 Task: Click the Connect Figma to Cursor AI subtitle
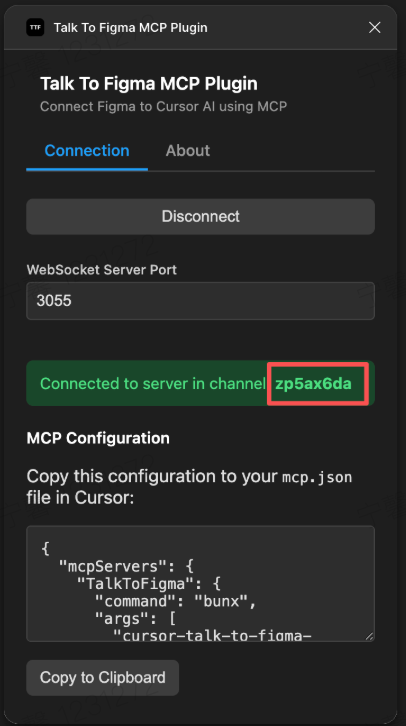tap(163, 106)
